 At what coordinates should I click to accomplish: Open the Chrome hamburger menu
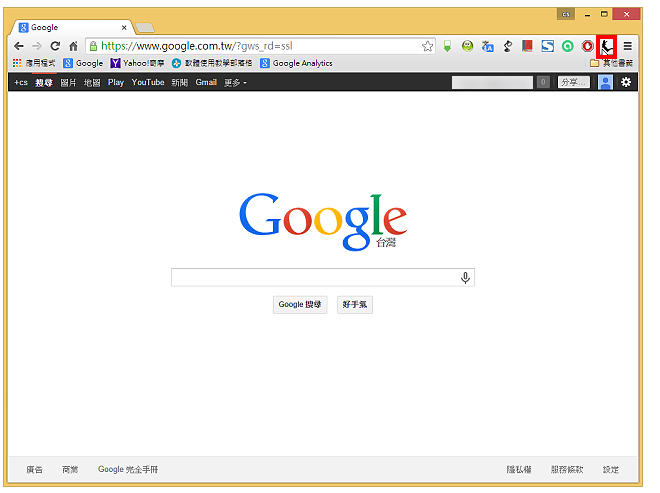[x=627, y=46]
